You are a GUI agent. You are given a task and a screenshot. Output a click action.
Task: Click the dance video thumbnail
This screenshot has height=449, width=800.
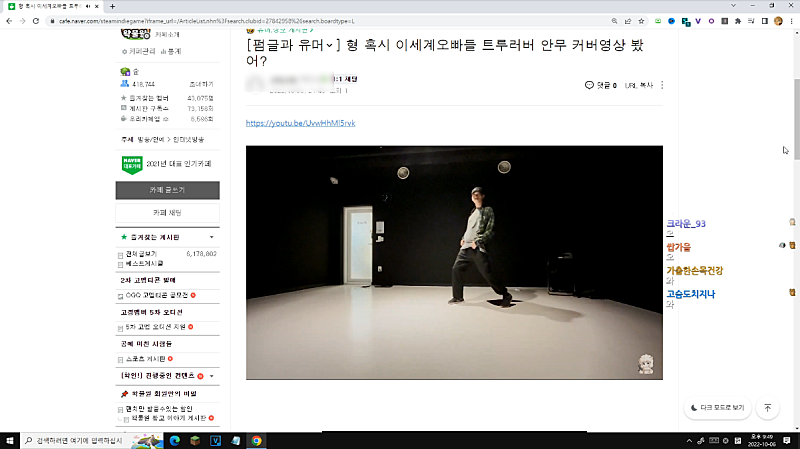tap(454, 262)
